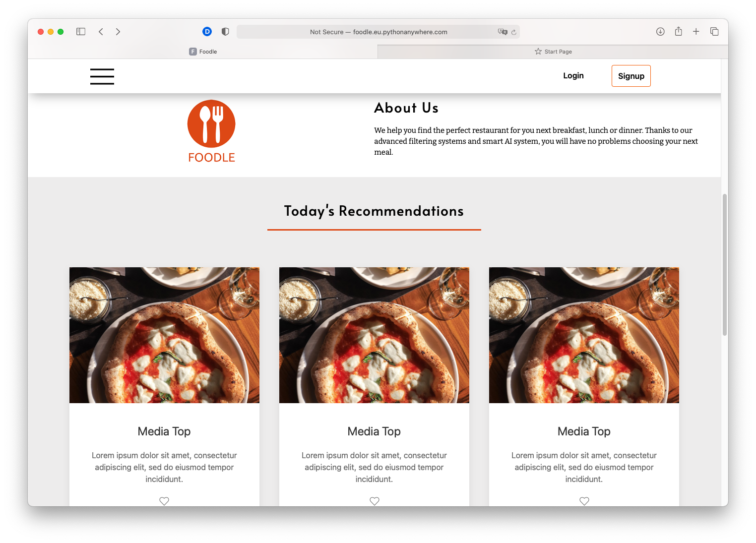Click the page vertical scrollbar
The image size is (756, 543).
[725, 265]
